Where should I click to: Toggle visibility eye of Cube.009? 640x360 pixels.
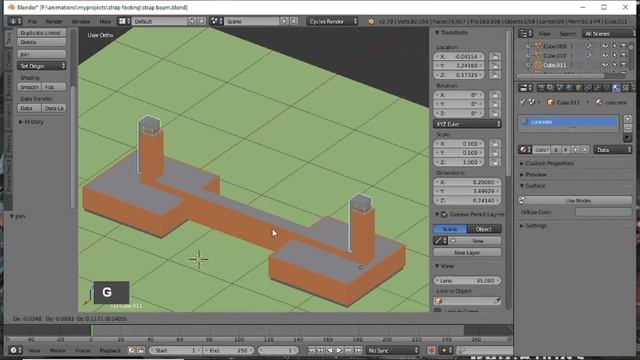point(605,46)
